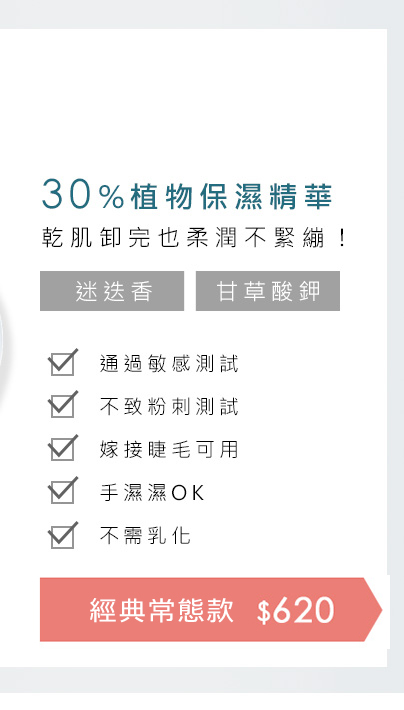
Task: Click the 經典常態款 $620 banner
Action: 211,610
